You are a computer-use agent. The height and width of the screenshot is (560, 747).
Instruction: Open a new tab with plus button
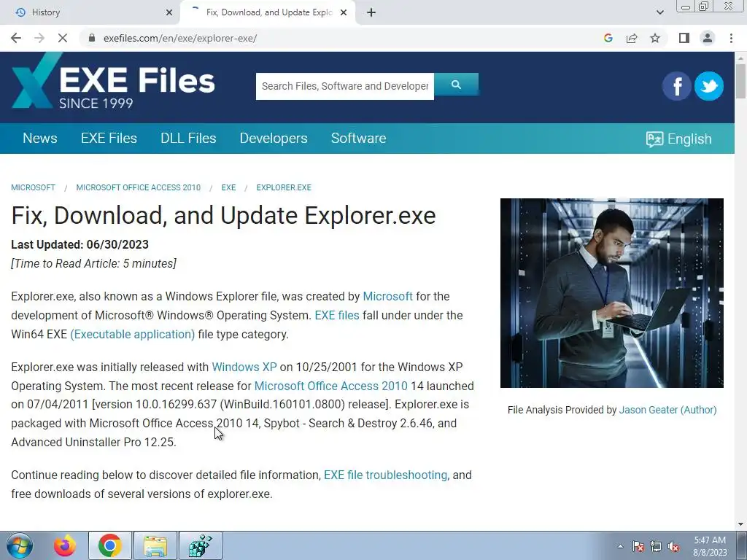point(371,12)
